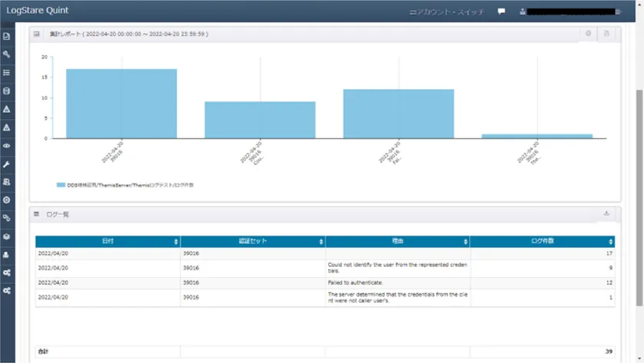644x363 pixels.
Task: Click the document icon atop left sidebar
Action: click(x=7, y=36)
